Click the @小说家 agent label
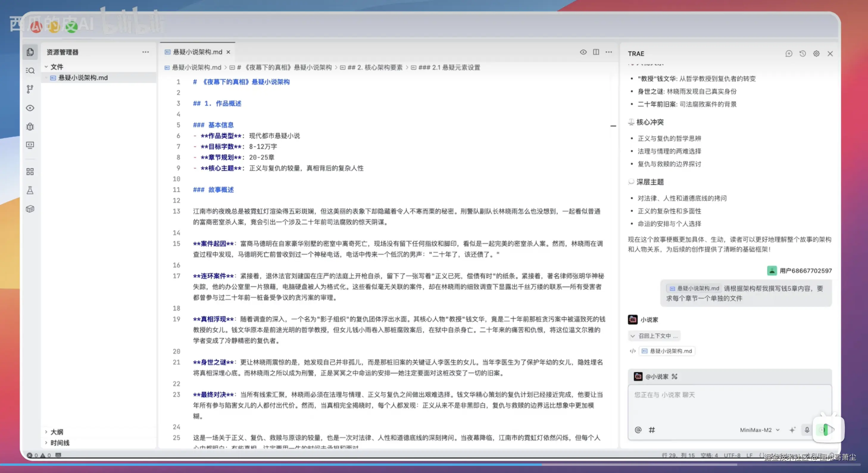 click(657, 376)
